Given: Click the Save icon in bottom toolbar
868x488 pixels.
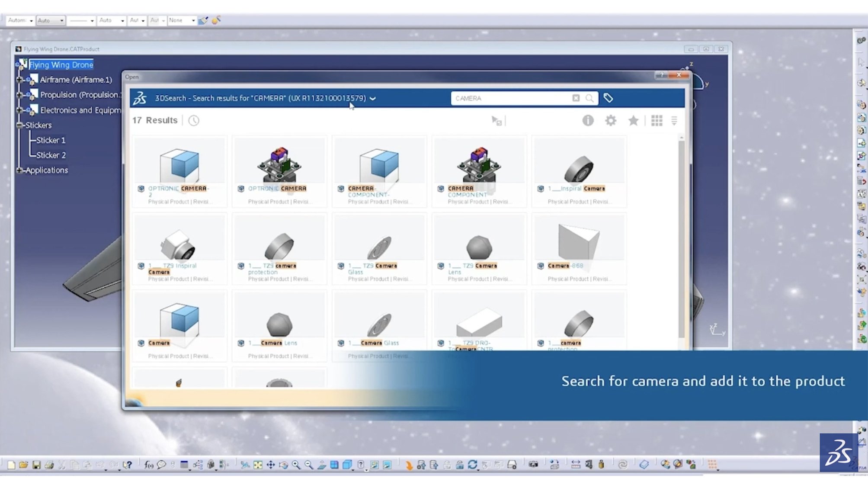Looking at the screenshot, I should (36, 465).
